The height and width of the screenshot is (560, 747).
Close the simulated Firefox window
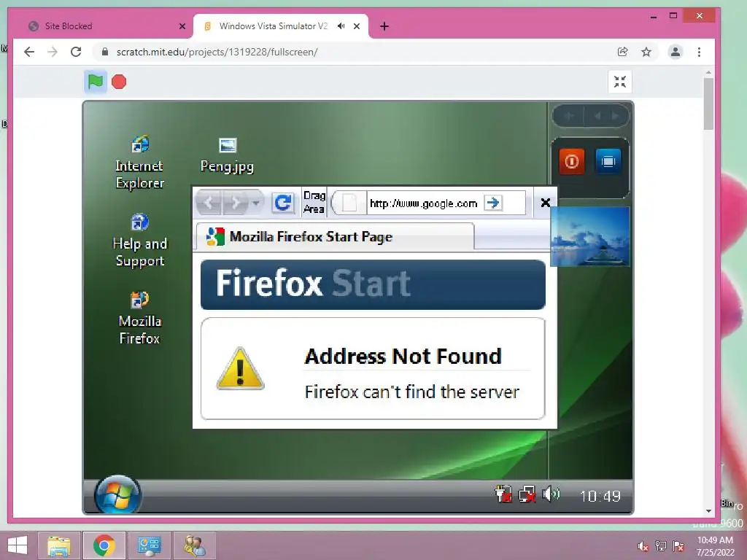[x=546, y=203]
